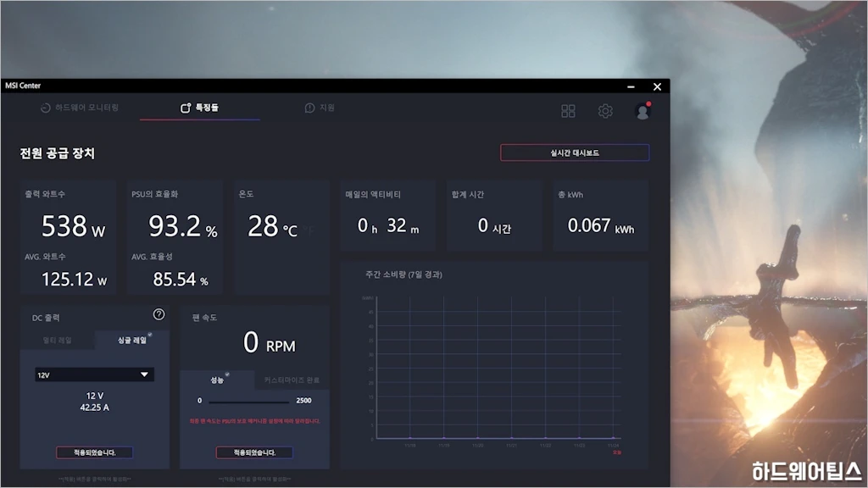The height and width of the screenshot is (488, 868).
Task: Open the settings gear icon
Action: pos(605,111)
